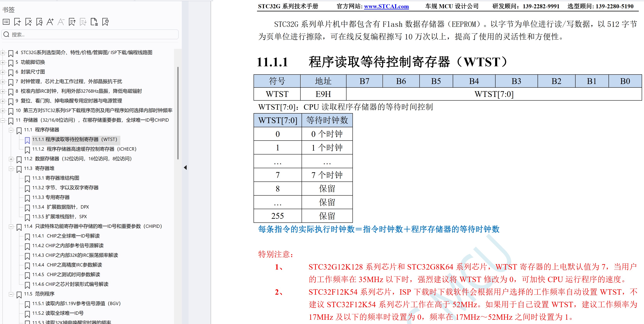Open bookmark 11.5.2 读取全球唯一ID号
The image size is (644, 324).
click(x=58, y=313)
